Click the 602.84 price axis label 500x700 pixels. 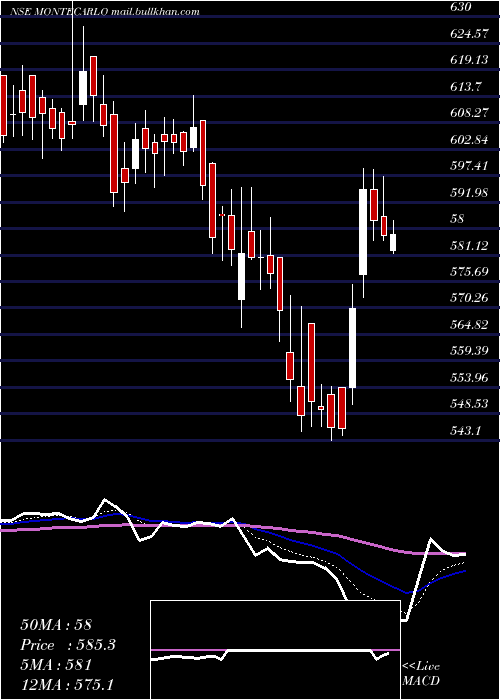pyautogui.click(x=469, y=140)
